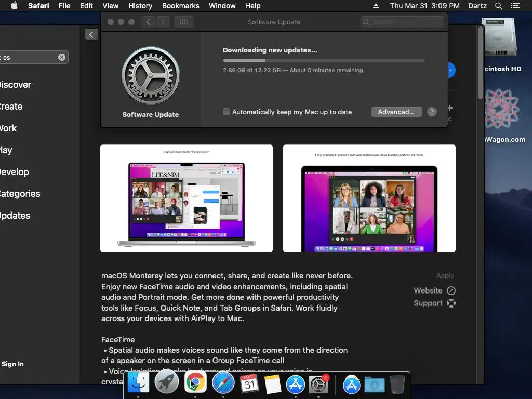Open Calendar from the Dock
The width and height of the screenshot is (532, 399).
[x=250, y=384]
